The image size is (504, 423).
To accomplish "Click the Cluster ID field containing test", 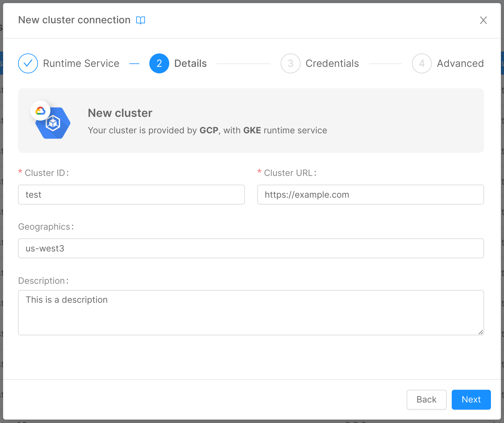I will point(131,195).
